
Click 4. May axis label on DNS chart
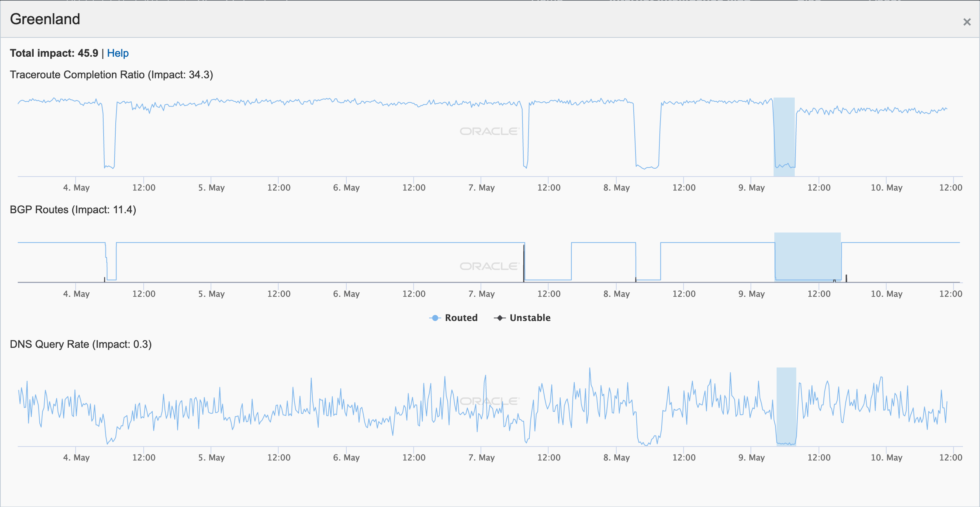click(x=76, y=457)
